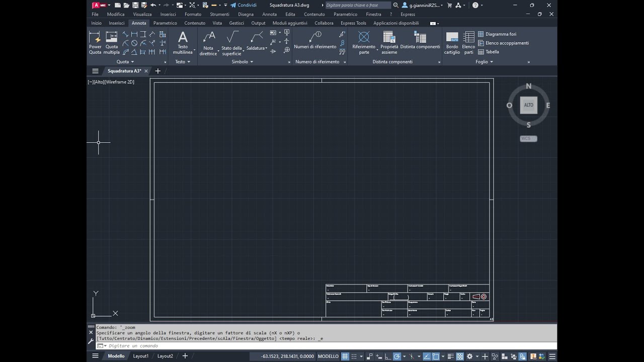Switch to the Layout1 tab
The width and height of the screenshot is (644, 362).
click(141, 356)
